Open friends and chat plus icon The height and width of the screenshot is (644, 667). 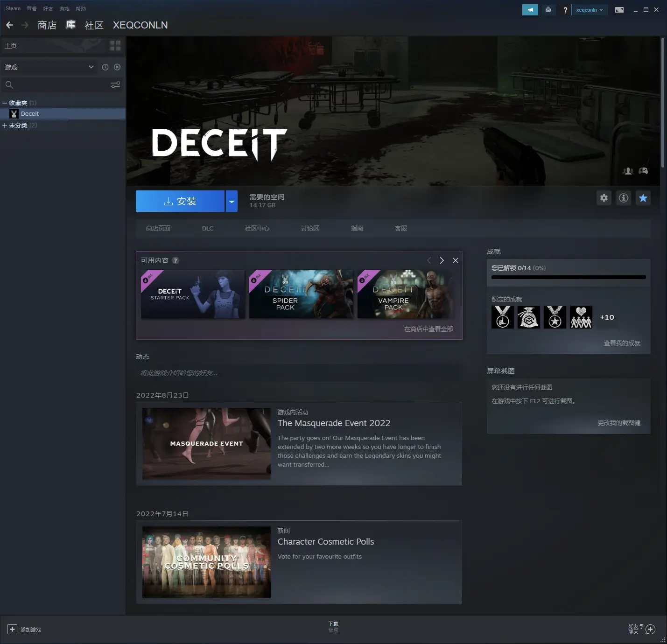(651, 629)
